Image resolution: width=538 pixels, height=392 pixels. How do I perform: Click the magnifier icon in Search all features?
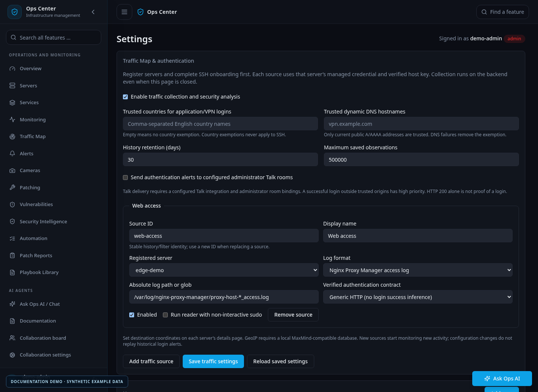13,38
